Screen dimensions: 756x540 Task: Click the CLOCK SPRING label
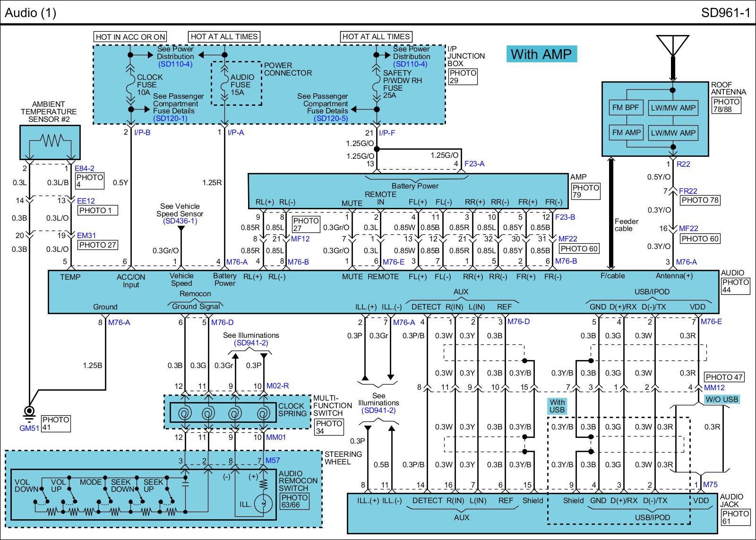[x=292, y=410]
